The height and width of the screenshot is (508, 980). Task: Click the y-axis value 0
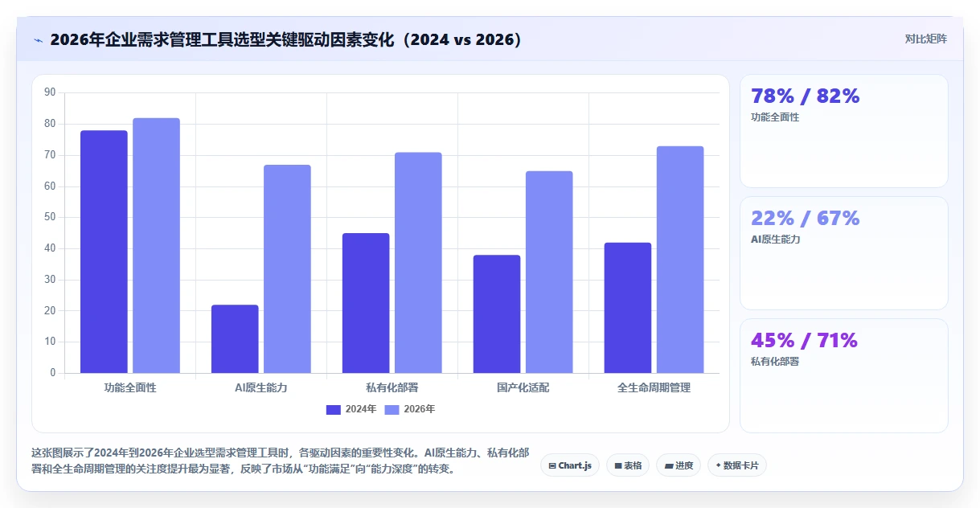(53, 373)
